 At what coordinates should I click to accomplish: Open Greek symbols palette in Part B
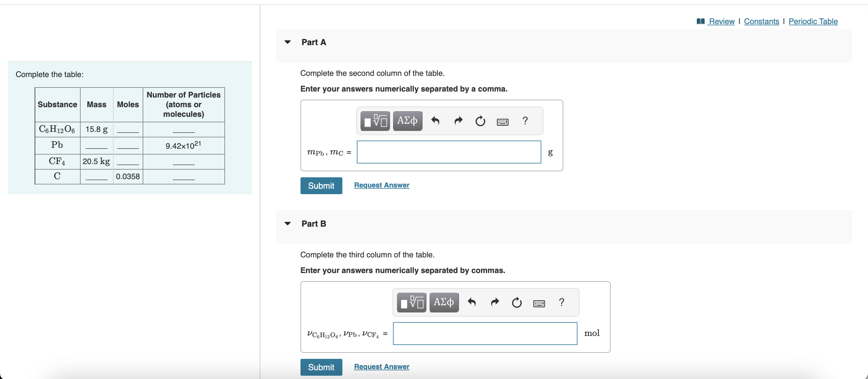pyautogui.click(x=443, y=302)
